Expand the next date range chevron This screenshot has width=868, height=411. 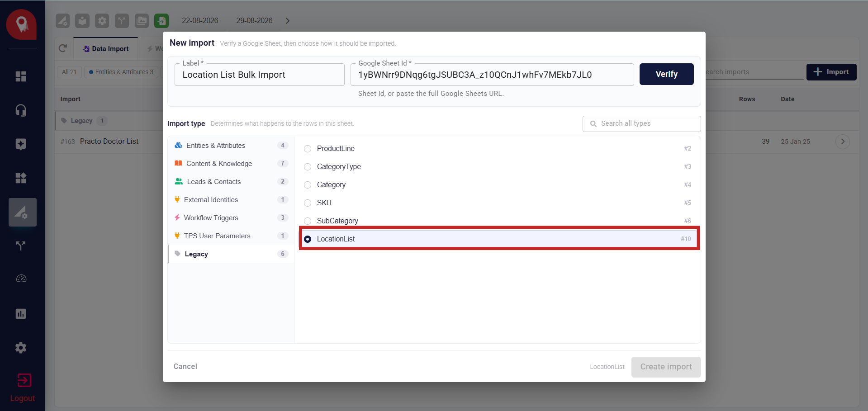(288, 21)
